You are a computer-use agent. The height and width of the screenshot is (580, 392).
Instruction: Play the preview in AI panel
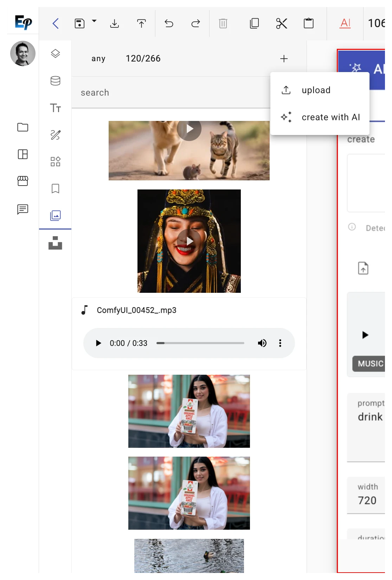tap(365, 335)
